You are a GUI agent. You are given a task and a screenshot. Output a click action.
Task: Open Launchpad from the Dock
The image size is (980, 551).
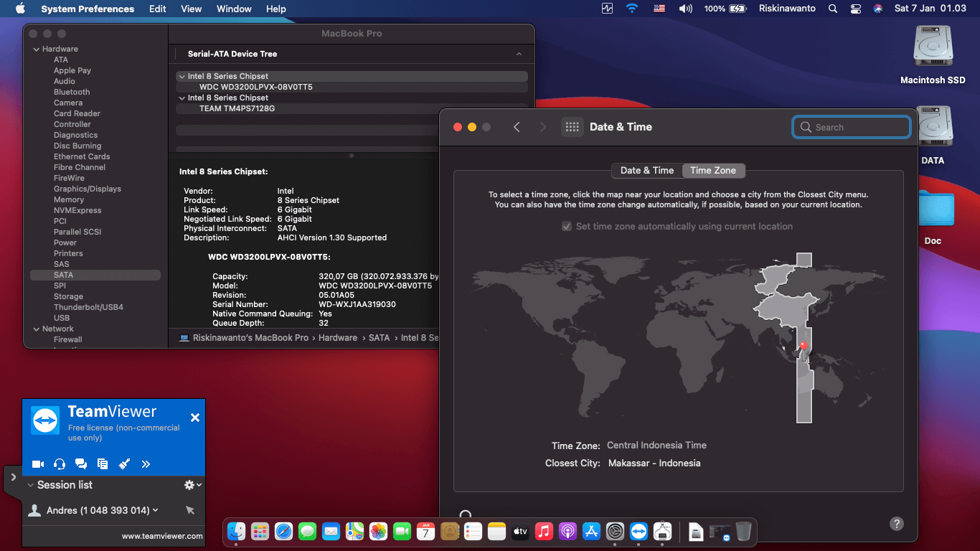tap(260, 531)
